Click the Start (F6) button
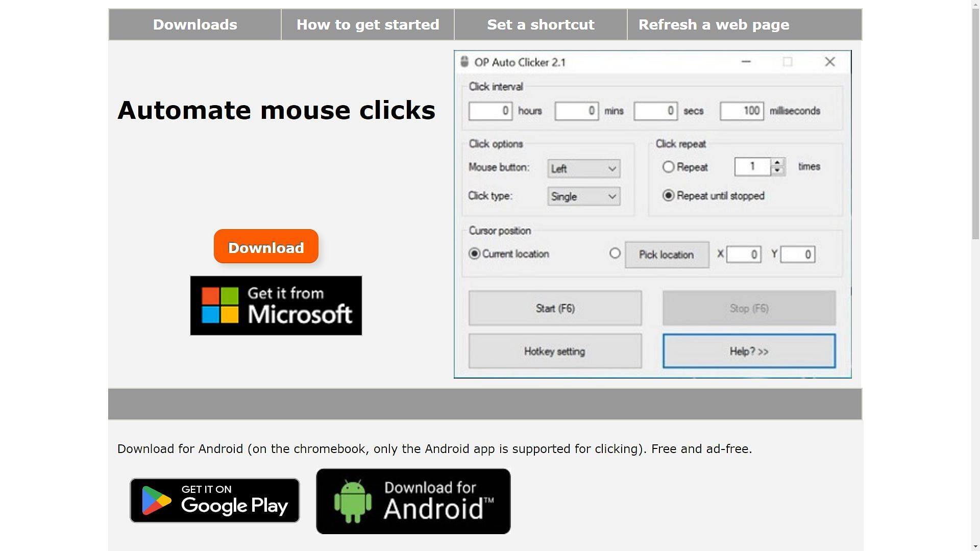Image resolution: width=980 pixels, height=551 pixels. tap(555, 308)
